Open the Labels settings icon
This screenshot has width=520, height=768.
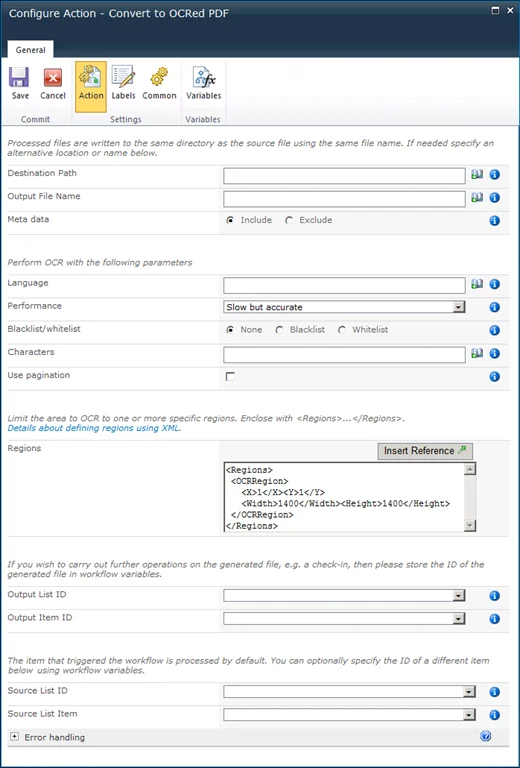[x=123, y=78]
